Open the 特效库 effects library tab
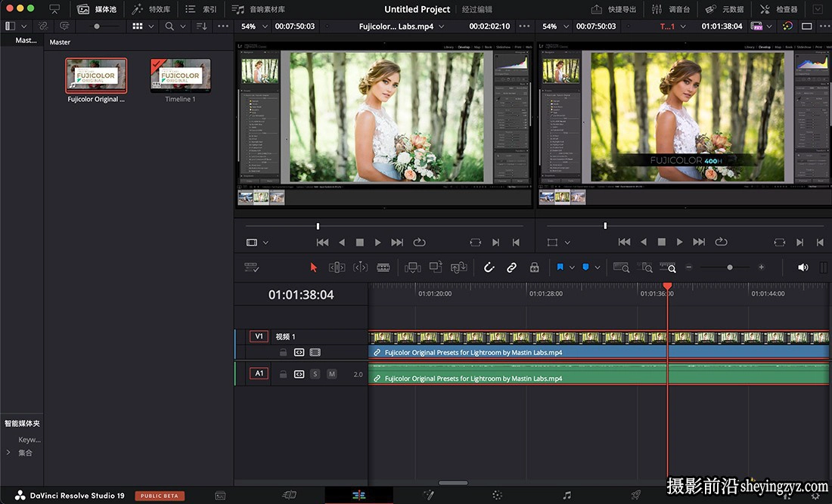Viewport: 832px width, 504px height. pos(151,9)
